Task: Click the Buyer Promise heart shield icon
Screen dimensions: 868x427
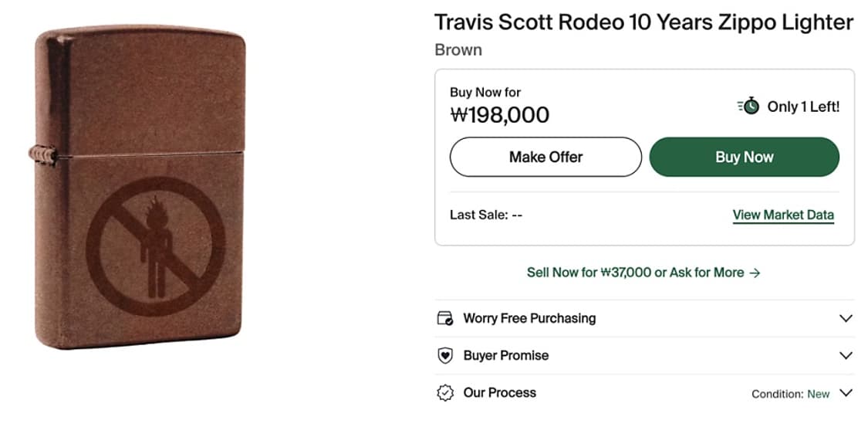Action: tap(445, 356)
